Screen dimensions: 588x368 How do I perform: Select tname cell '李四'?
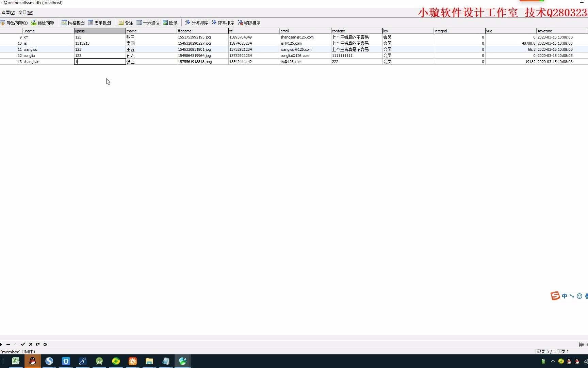point(151,43)
